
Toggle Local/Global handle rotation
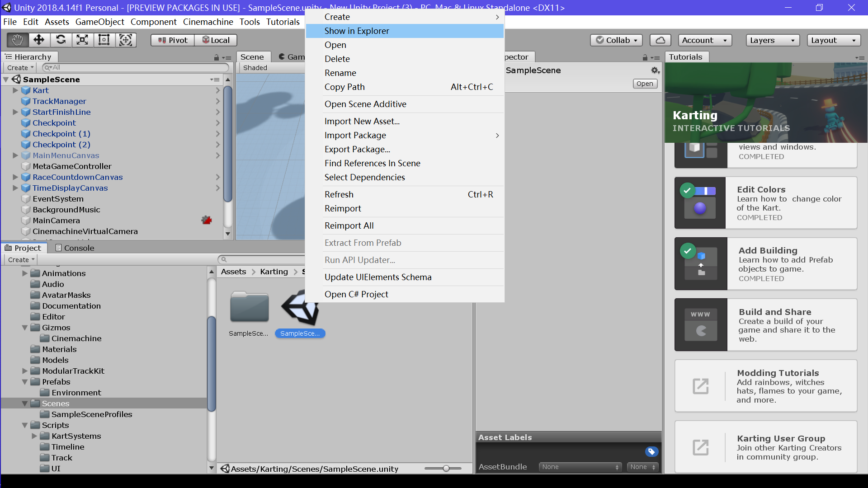click(216, 40)
